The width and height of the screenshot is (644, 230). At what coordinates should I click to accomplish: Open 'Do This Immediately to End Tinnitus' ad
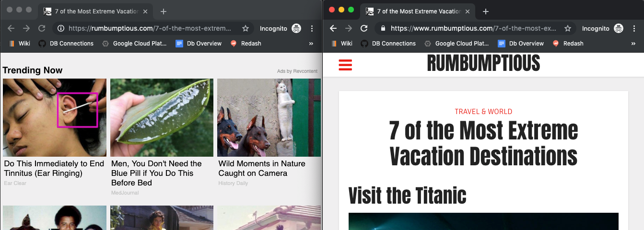click(x=54, y=168)
